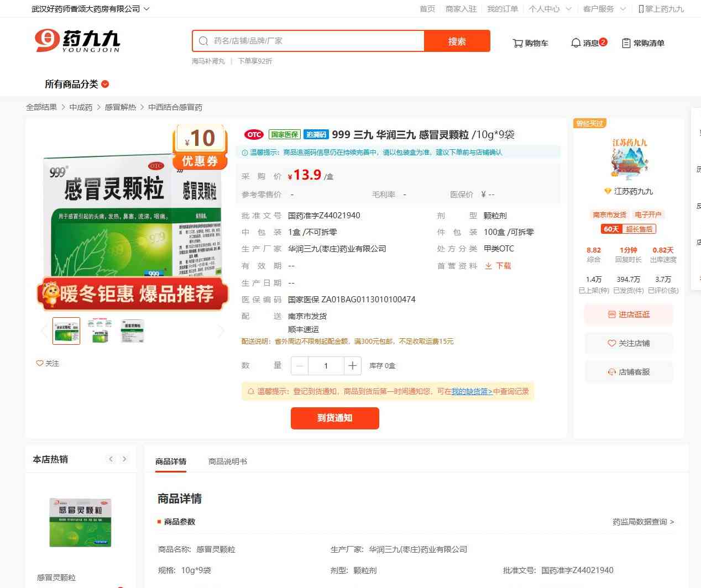Viewport: 701px width, 588px height.
Task: Open the shopping cart (购物车)
Action: [530, 43]
